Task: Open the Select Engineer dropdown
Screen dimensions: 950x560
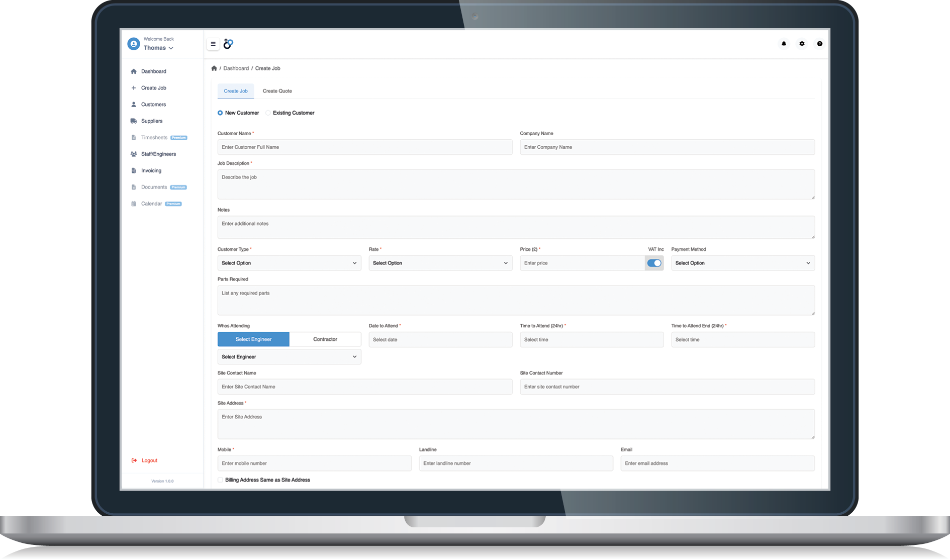Action: coord(289,357)
